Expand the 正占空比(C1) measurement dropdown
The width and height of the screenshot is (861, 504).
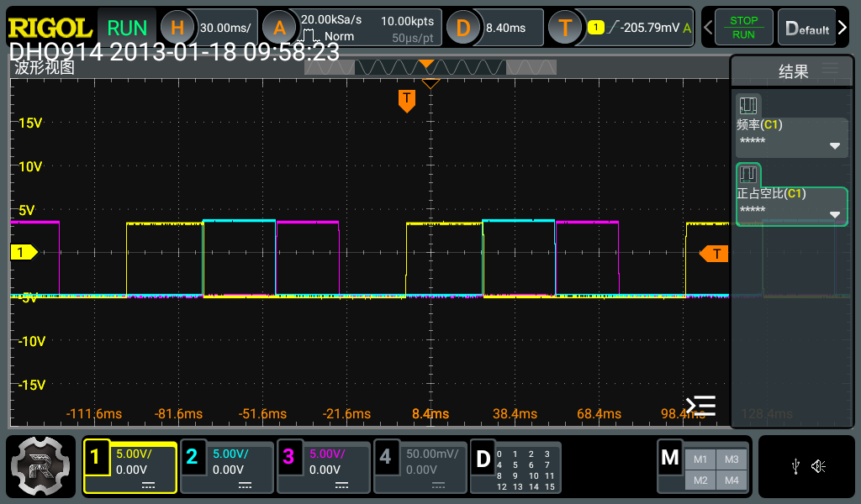click(x=834, y=214)
